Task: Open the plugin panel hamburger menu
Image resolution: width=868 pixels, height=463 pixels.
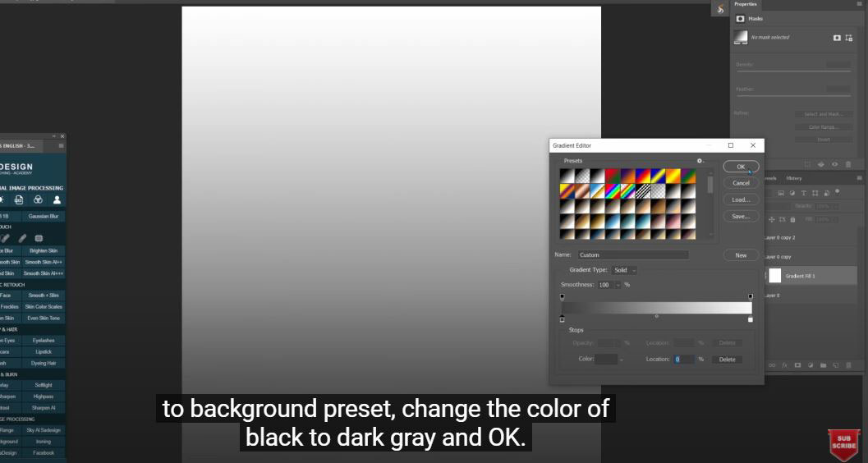Action: point(61,146)
